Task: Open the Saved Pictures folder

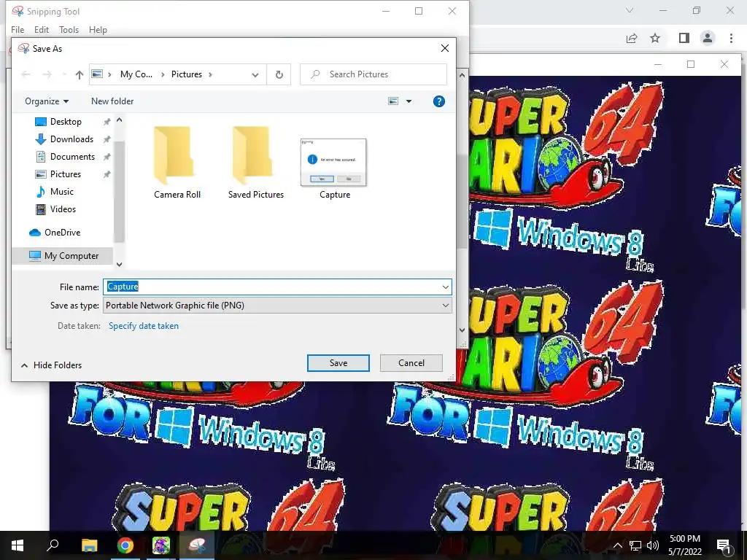Action: click(256, 162)
